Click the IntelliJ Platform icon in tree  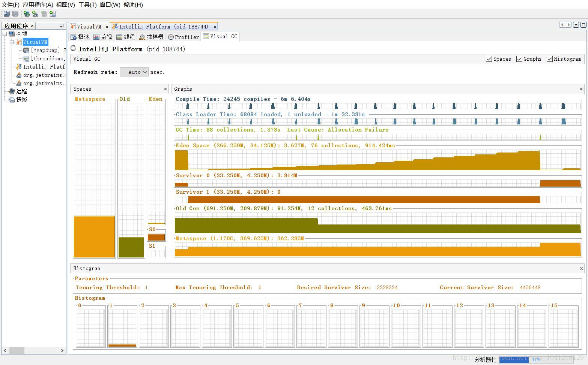(19, 67)
